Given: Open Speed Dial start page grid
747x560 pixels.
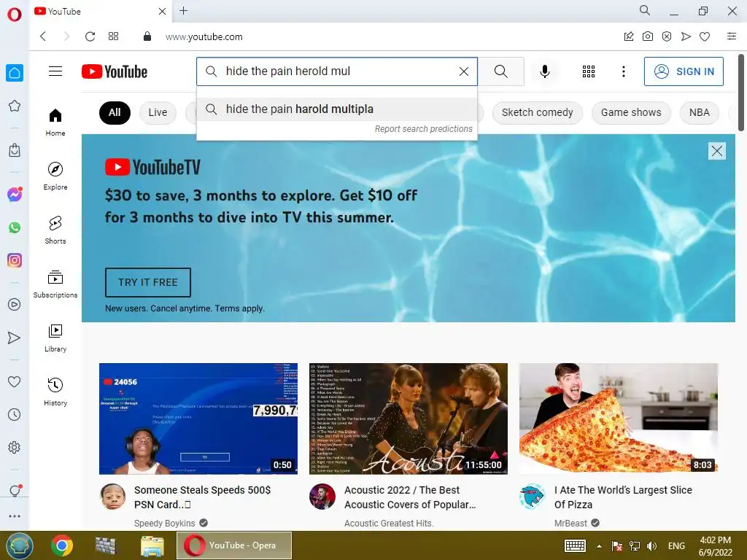Looking at the screenshot, I should coord(113,36).
